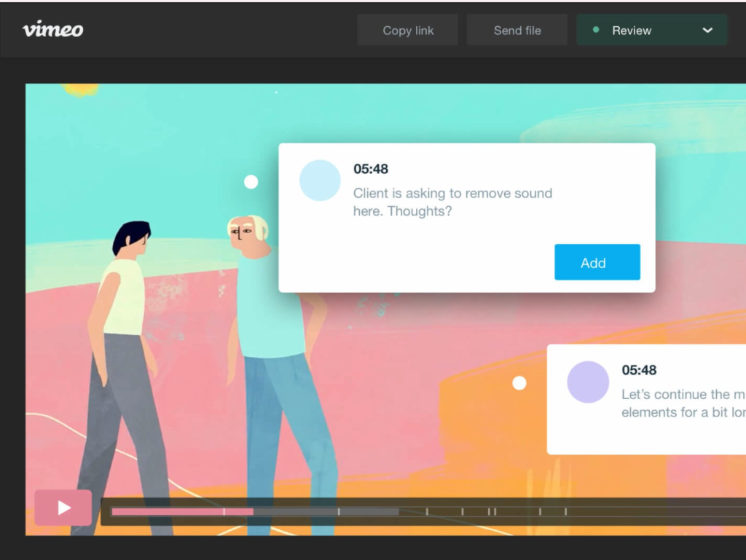Click the white comment marker beside the older man
Image resolution: width=746 pixels, height=560 pixels.
pyautogui.click(x=251, y=181)
